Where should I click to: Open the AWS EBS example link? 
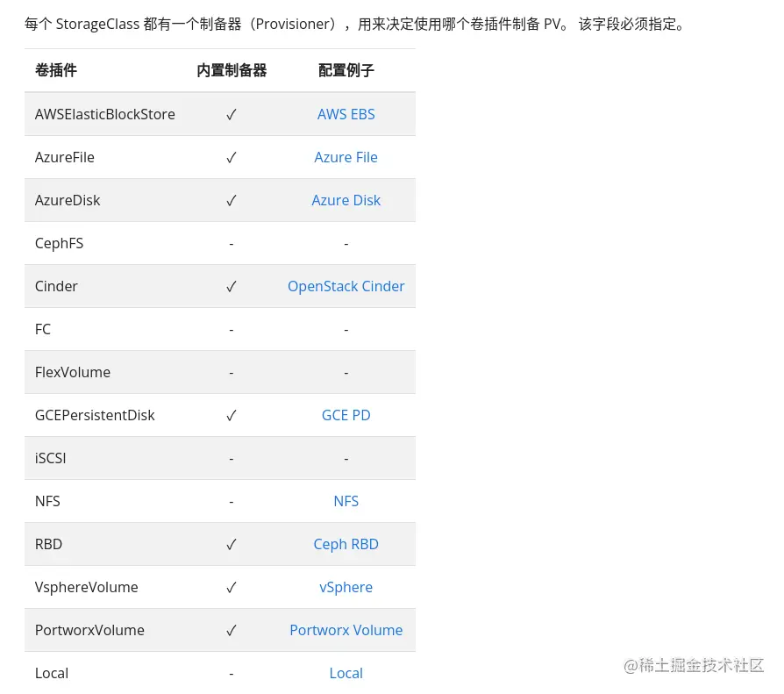(x=346, y=114)
